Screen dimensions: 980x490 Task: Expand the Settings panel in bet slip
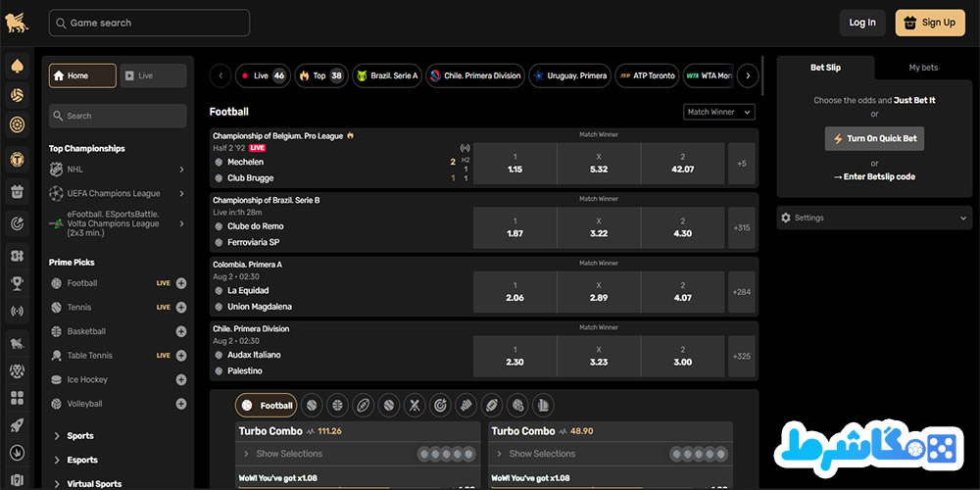point(874,218)
